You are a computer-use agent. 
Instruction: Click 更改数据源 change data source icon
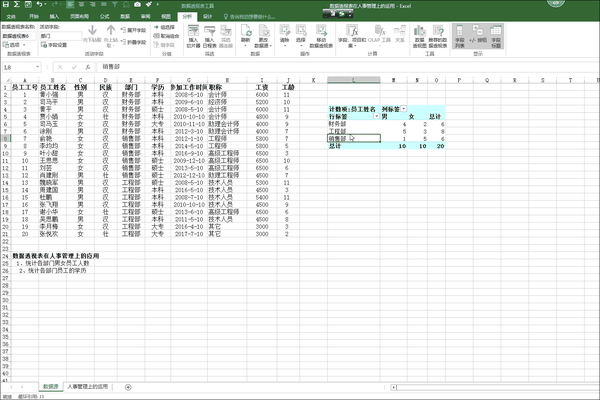coord(263,36)
